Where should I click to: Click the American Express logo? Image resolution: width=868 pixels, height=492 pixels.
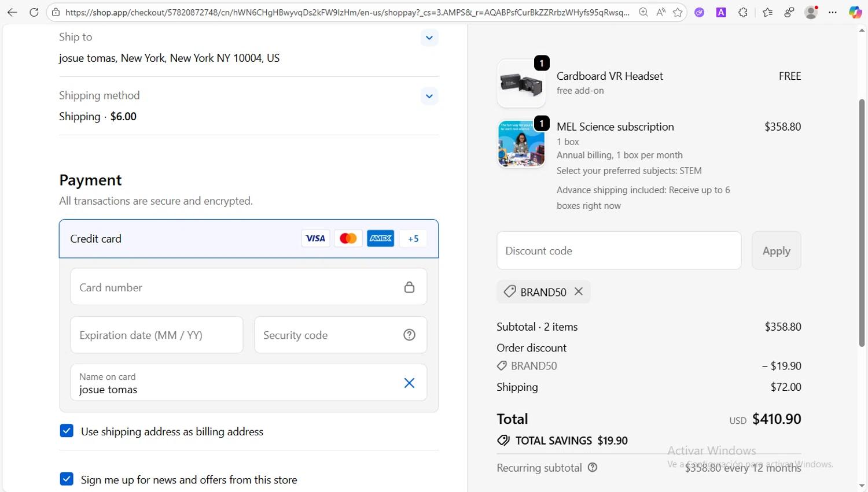[380, 238]
